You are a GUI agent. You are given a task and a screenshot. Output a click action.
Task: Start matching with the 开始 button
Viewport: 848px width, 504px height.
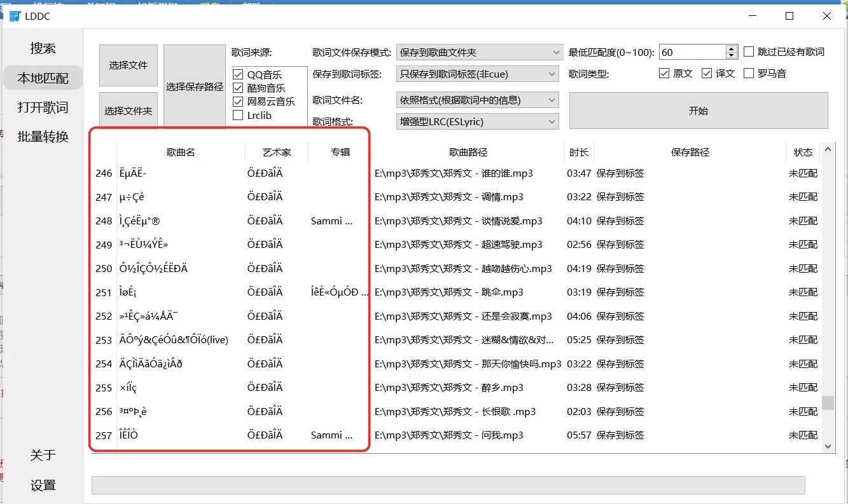pos(698,111)
